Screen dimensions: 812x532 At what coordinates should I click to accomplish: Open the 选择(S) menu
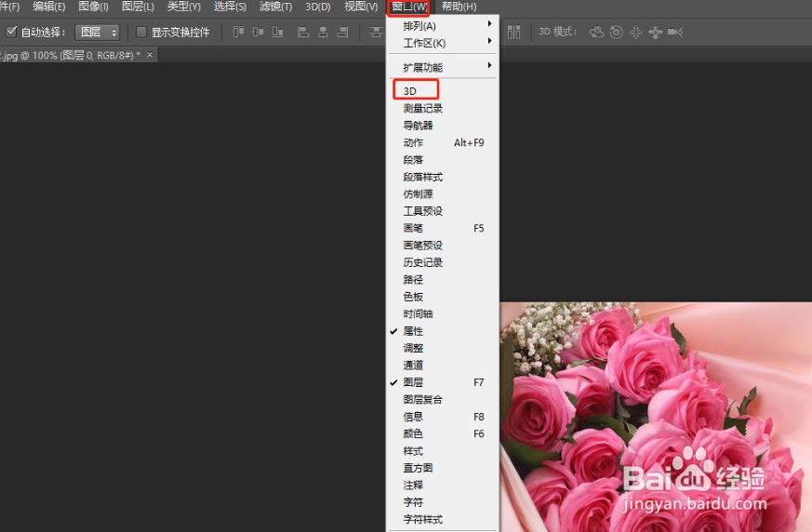(x=230, y=7)
